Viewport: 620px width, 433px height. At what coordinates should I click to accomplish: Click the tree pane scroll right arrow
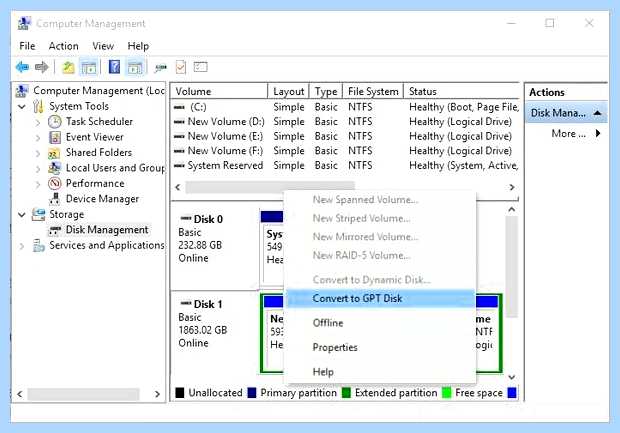click(x=157, y=394)
